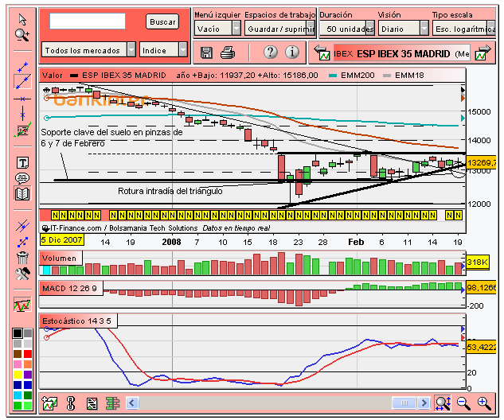Click bottom-left chart star icon
The width and height of the screenshot is (504, 420).
(x=49, y=403)
